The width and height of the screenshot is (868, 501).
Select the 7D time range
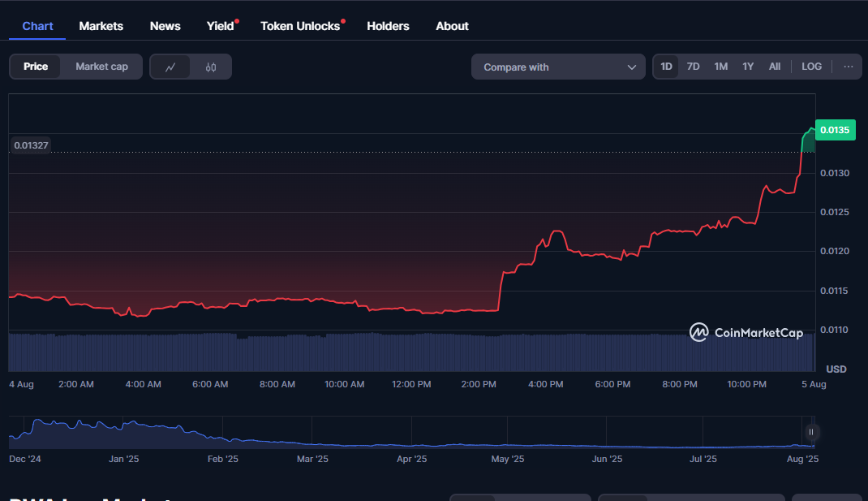693,67
